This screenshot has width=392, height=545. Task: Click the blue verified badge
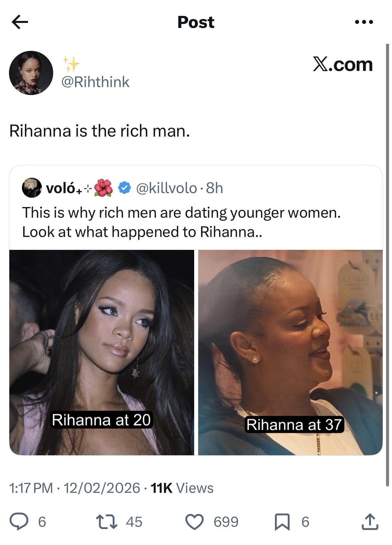[x=124, y=188]
